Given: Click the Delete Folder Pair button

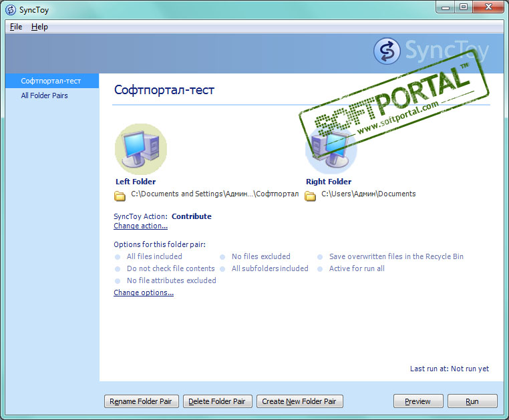Looking at the screenshot, I should pyautogui.click(x=217, y=401).
